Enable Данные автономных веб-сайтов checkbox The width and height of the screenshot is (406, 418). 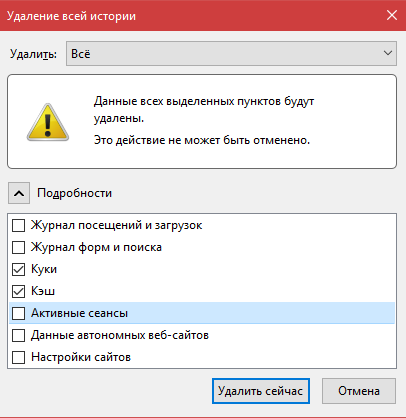click(x=18, y=335)
